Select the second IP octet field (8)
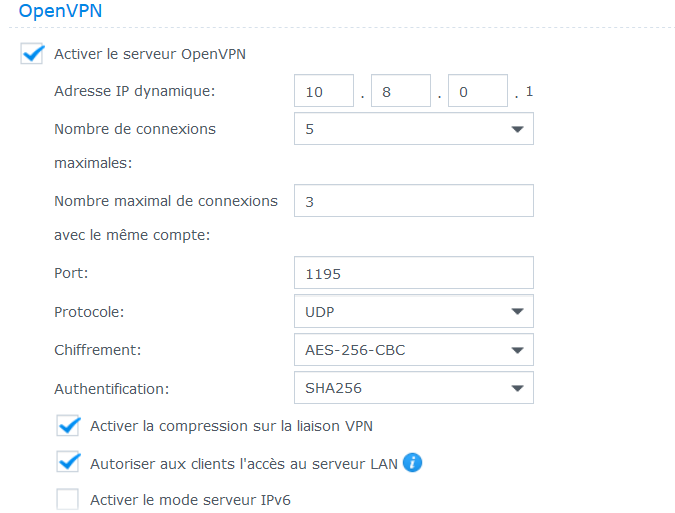Image resolution: width=675 pixels, height=513 pixels. (x=400, y=92)
